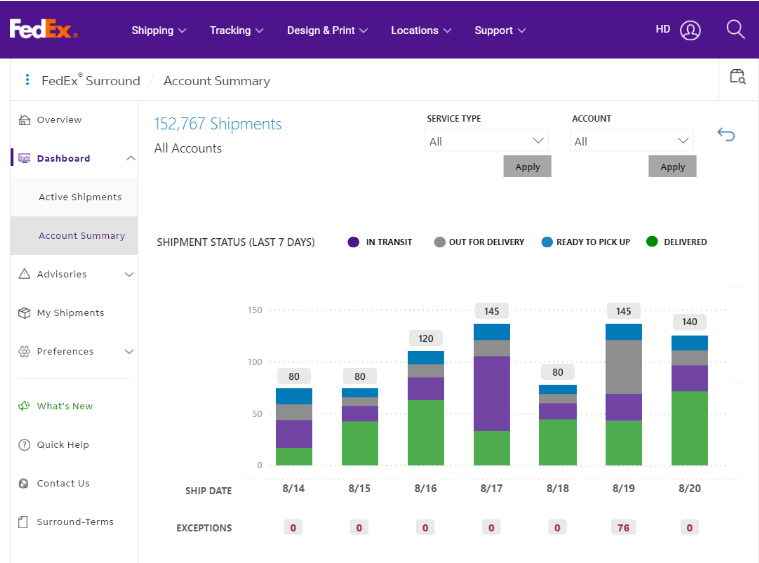Viewport: 759px width, 563px height.
Task: Click the What's New megaphone icon
Action: pos(24,406)
